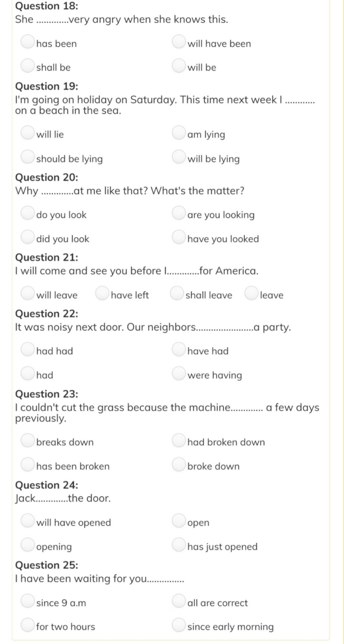Choose 'had had' radio button
The height and width of the screenshot is (644, 344).
[28, 349]
